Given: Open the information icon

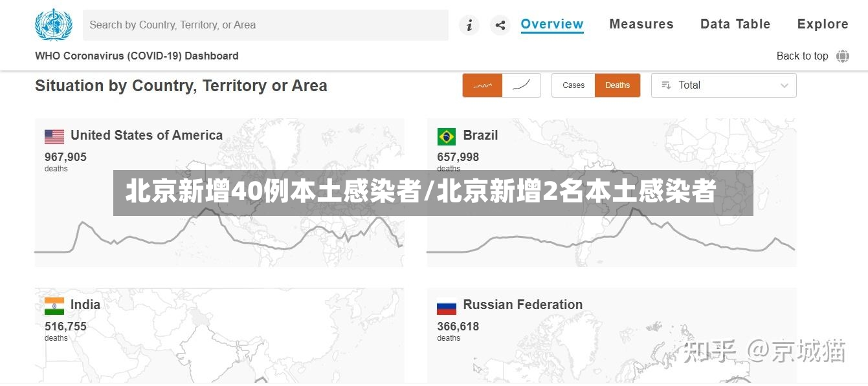Looking at the screenshot, I should 469,25.
